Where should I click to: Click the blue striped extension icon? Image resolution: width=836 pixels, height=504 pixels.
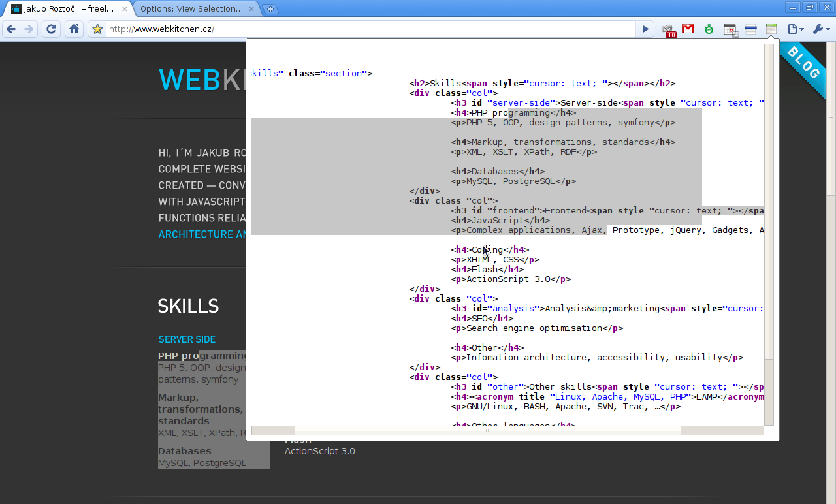[750, 29]
